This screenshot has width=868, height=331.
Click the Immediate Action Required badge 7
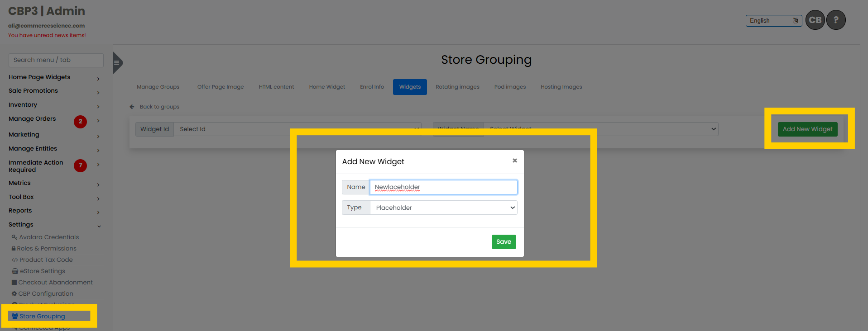pyautogui.click(x=80, y=165)
